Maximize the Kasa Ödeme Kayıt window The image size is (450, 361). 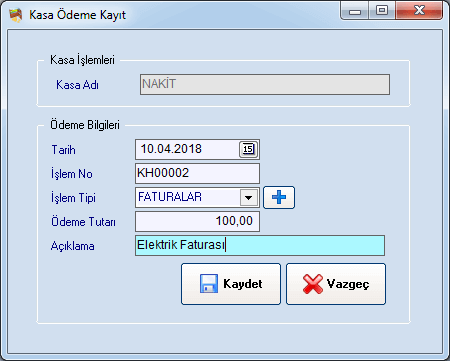tap(382, 11)
